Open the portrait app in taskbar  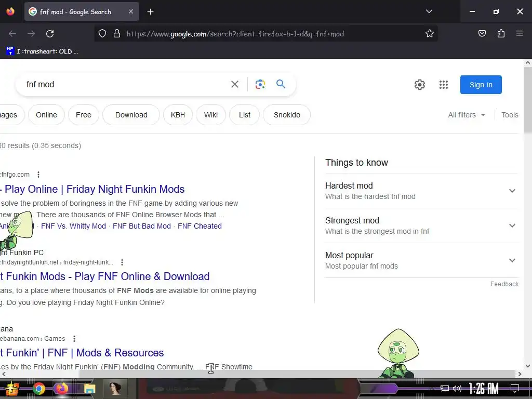(115, 389)
